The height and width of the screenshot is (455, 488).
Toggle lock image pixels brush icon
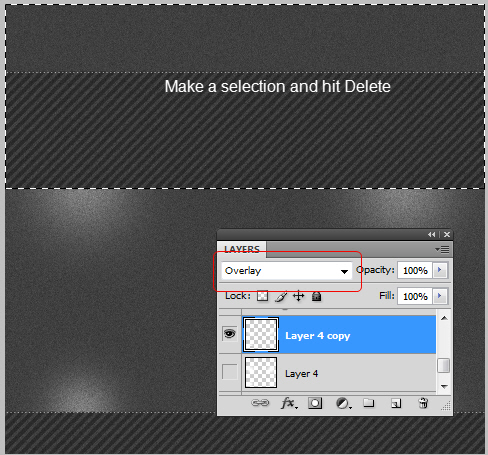281,296
